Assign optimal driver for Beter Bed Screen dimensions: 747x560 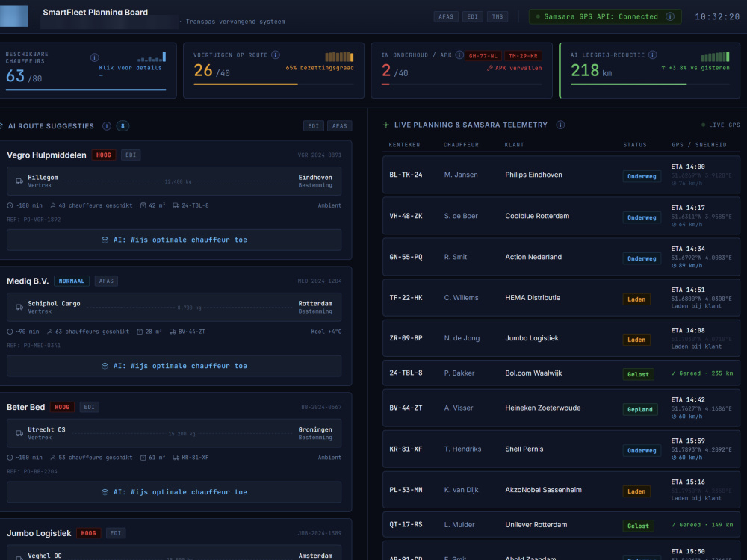(x=174, y=492)
